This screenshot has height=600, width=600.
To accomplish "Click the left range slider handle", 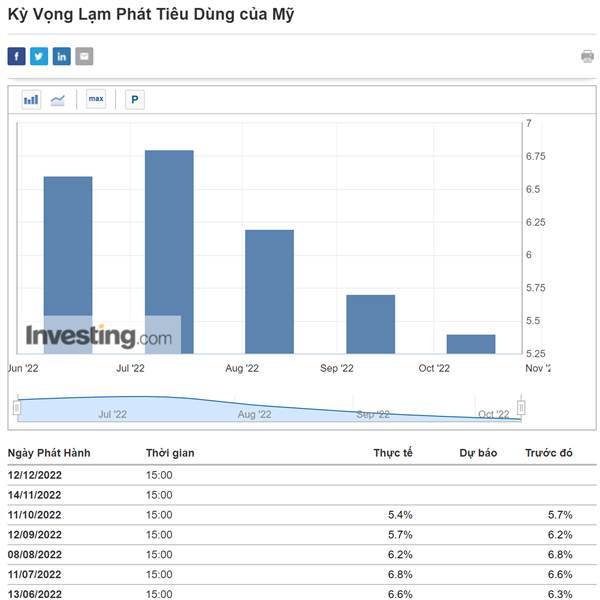I will 17,407.
